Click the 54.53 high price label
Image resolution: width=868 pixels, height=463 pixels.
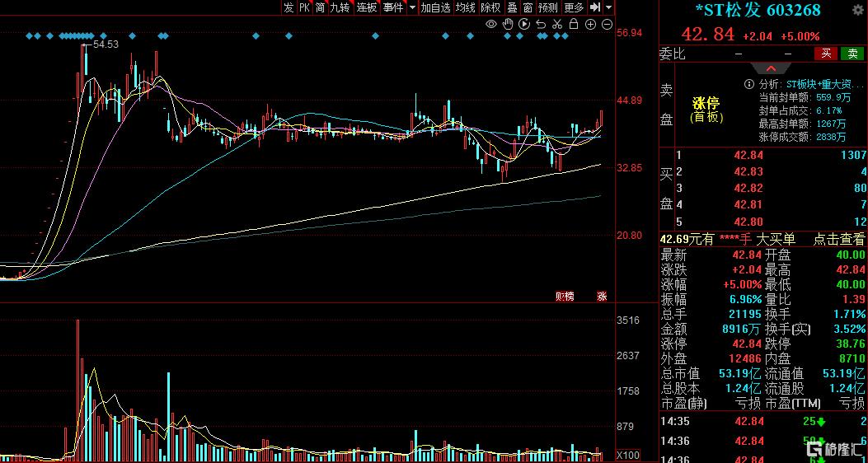click(x=106, y=44)
